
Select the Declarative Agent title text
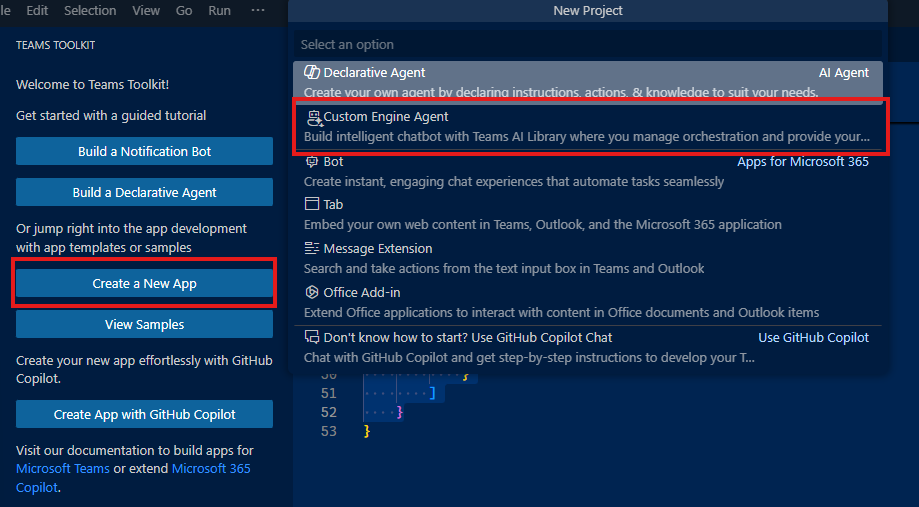374,72
